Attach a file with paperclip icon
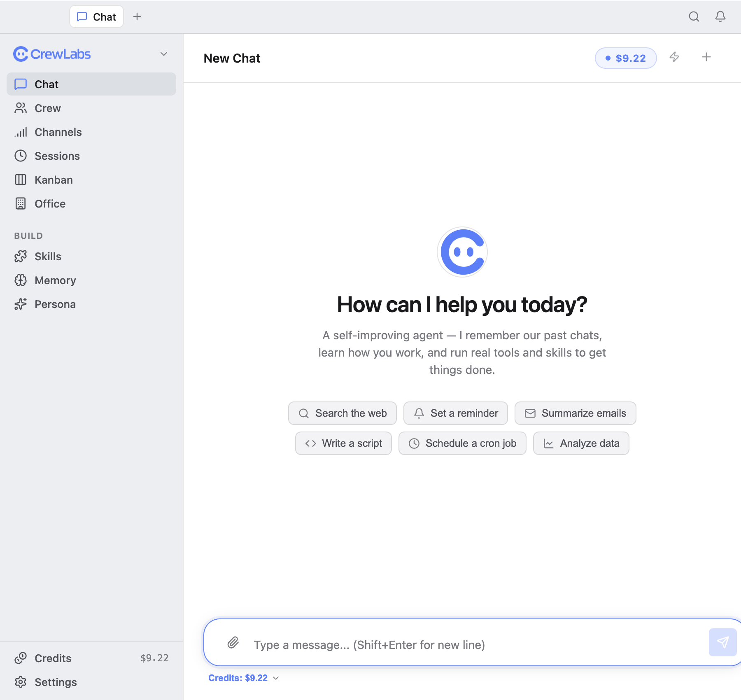741x700 pixels. [233, 642]
